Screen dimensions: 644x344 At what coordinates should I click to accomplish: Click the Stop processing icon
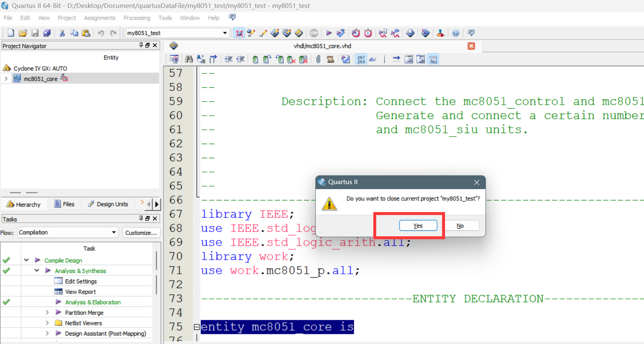pos(314,33)
